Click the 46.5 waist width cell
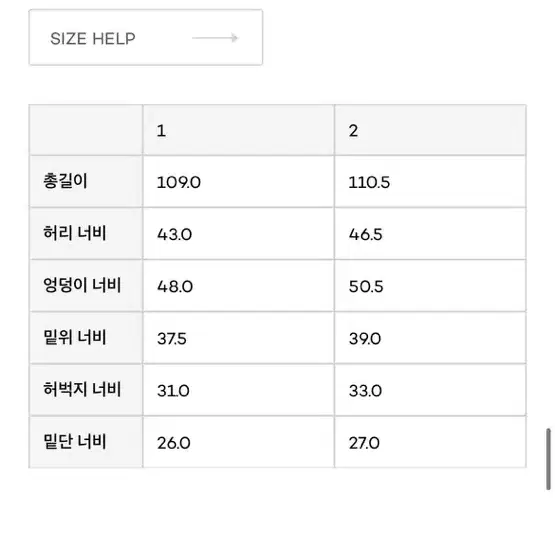 [x=430, y=234]
